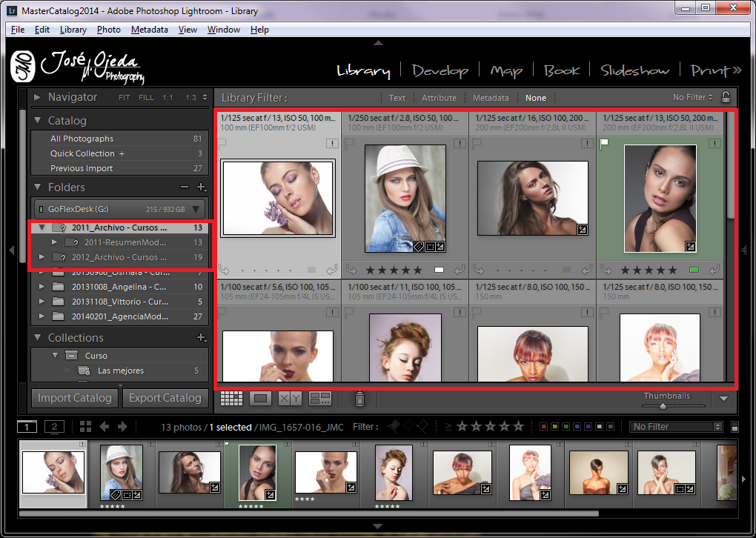The height and width of the screenshot is (538, 756).
Task: Open the GoFlexDesk (G:) volume dropdown
Action: point(196,209)
